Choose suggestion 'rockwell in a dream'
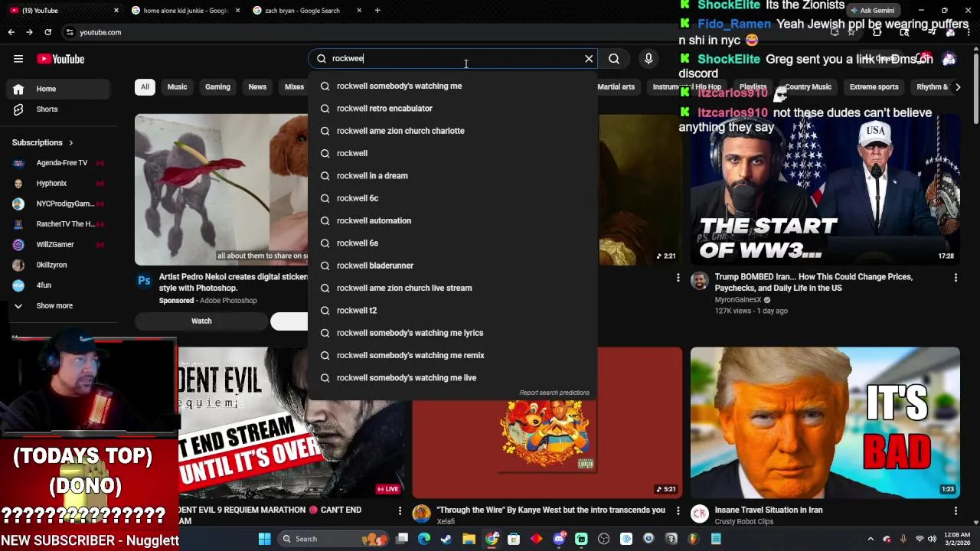The image size is (980, 551). click(x=452, y=176)
